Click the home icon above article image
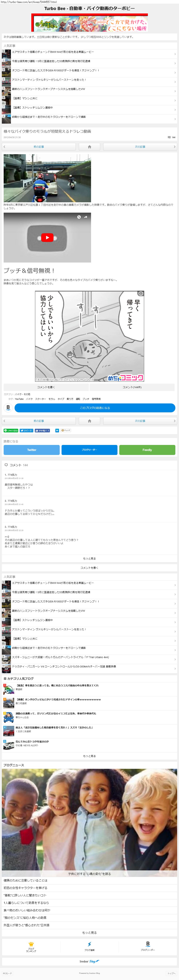The width and height of the screenshot is (179, 980). click(90, 147)
